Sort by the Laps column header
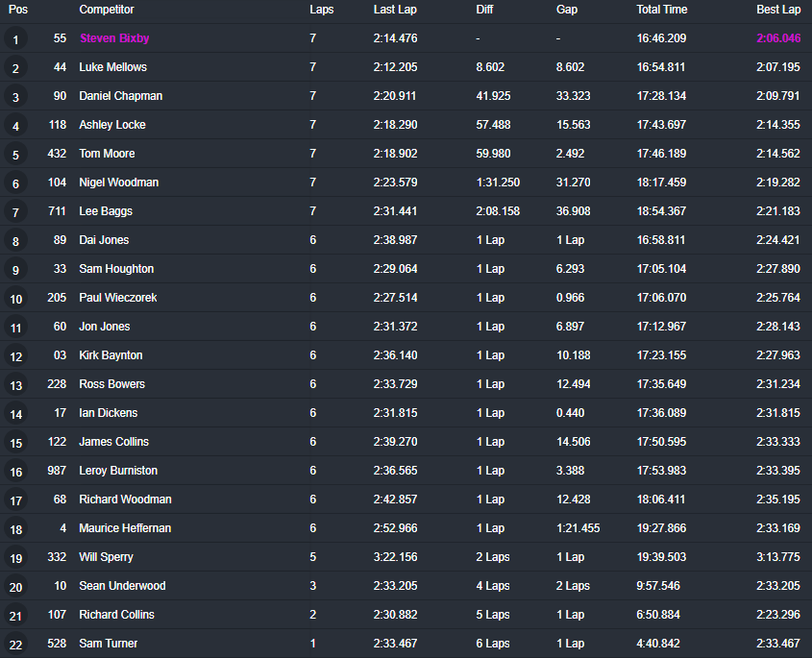The height and width of the screenshot is (658, 812). point(322,10)
